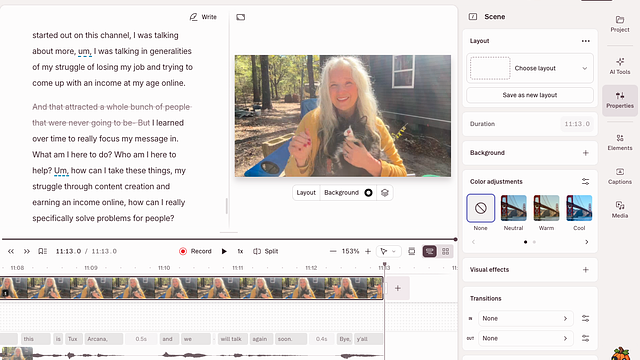Adjust Out transition settings icon

[x=585, y=338]
